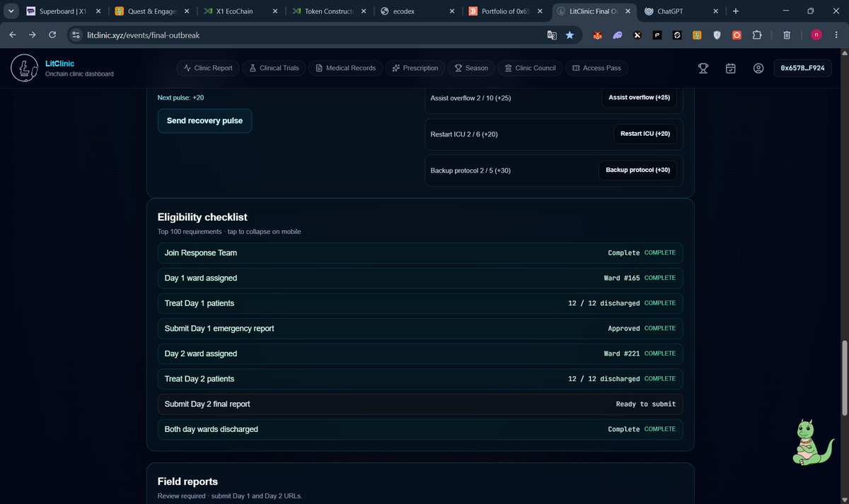This screenshot has width=849, height=504.
Task: Click the Restart ICU (+20) button
Action: (645, 134)
